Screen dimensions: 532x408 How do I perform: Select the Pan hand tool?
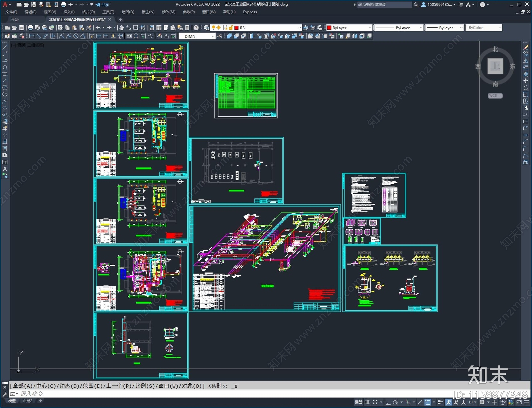tap(122, 28)
